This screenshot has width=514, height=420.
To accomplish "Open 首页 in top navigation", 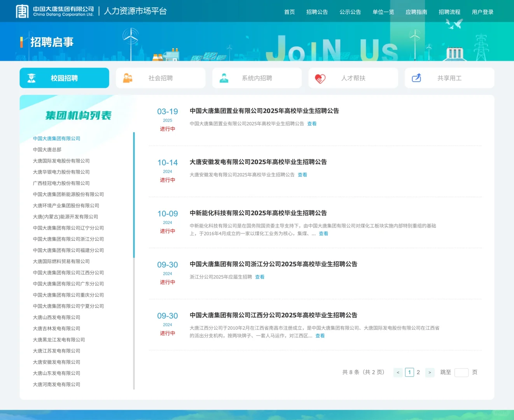I will 290,12.
